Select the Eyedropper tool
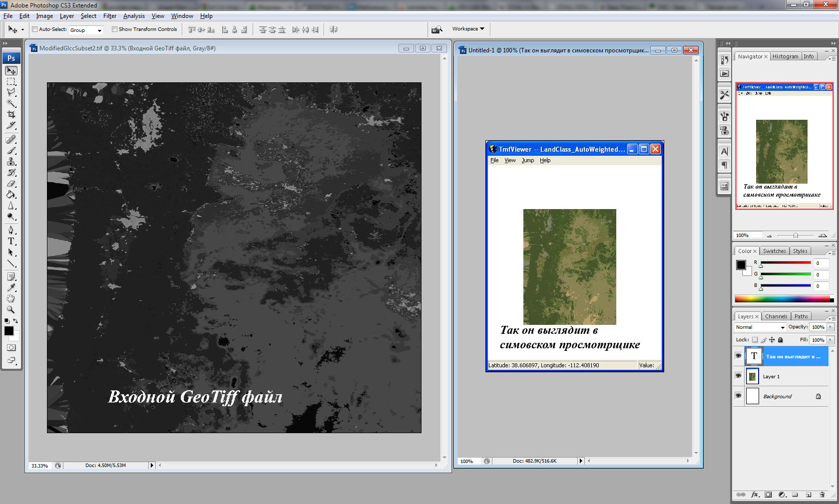This screenshot has height=504, width=839. tap(11, 287)
